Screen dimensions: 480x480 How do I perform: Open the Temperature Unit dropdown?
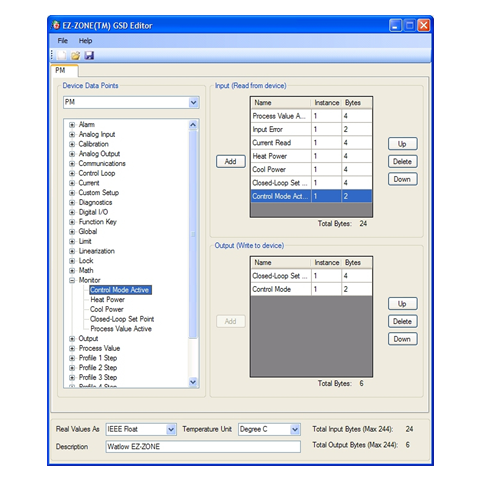pos(295,429)
